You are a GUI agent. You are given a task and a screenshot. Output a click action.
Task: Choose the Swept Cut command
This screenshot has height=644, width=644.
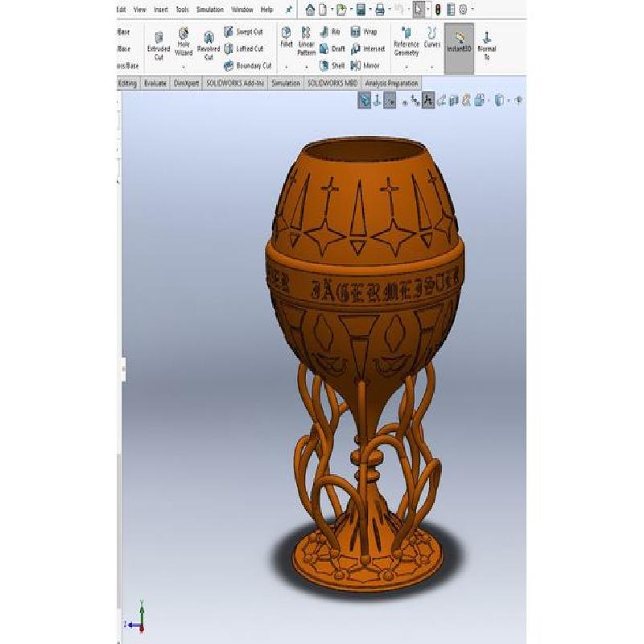(243, 31)
